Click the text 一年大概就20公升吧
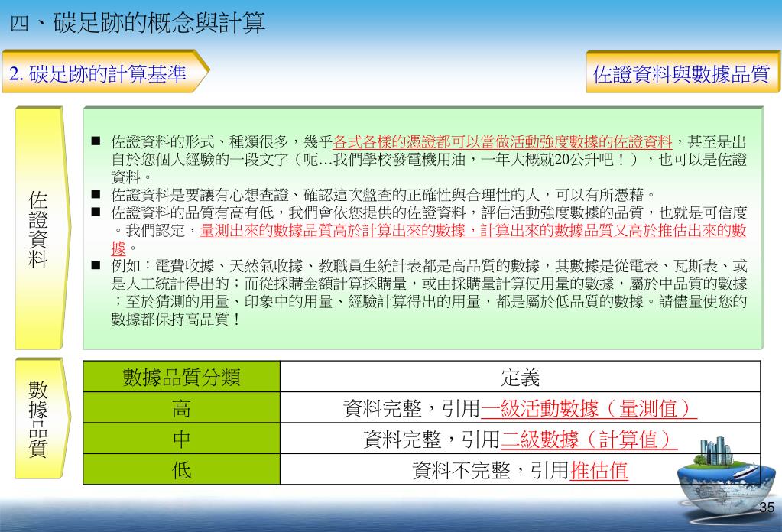The image size is (782, 532). click(547, 160)
